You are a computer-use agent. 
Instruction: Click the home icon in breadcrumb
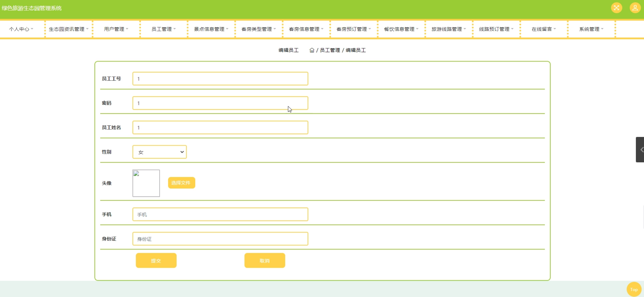[312, 50]
